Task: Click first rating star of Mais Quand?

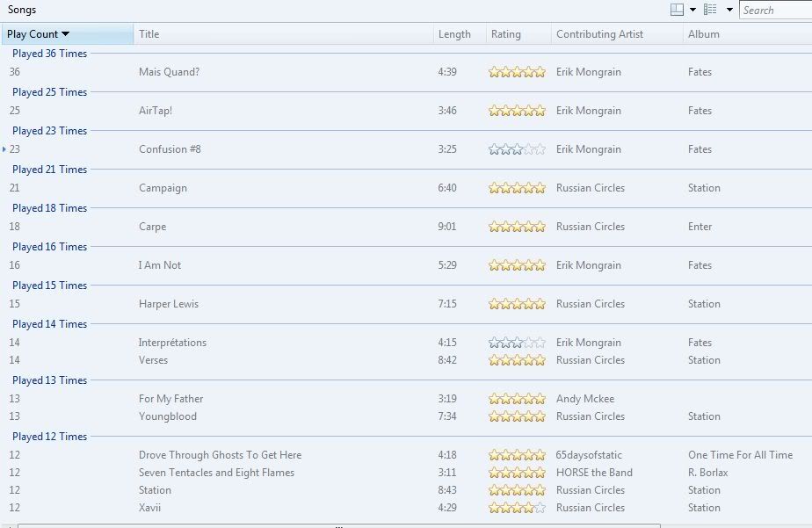Action: (x=494, y=72)
